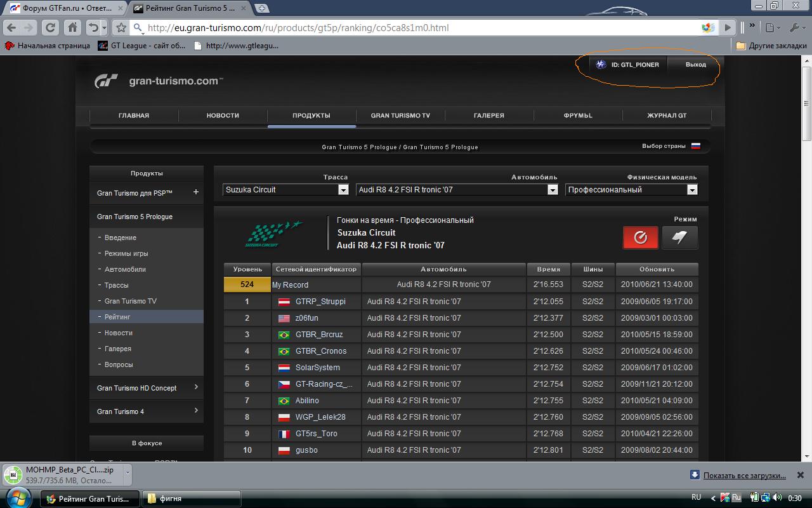The width and height of the screenshot is (812, 508).
Task: Open the фигня folder in taskbar
Action: pyautogui.click(x=191, y=498)
